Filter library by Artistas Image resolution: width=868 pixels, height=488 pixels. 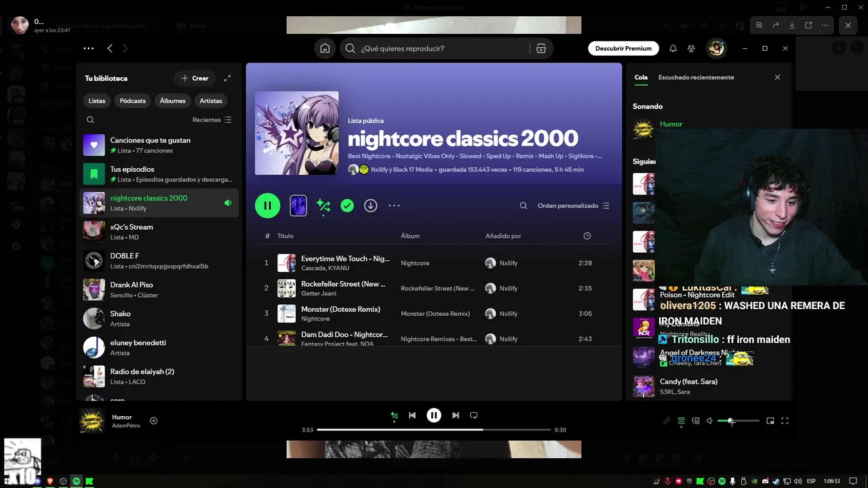(x=211, y=100)
